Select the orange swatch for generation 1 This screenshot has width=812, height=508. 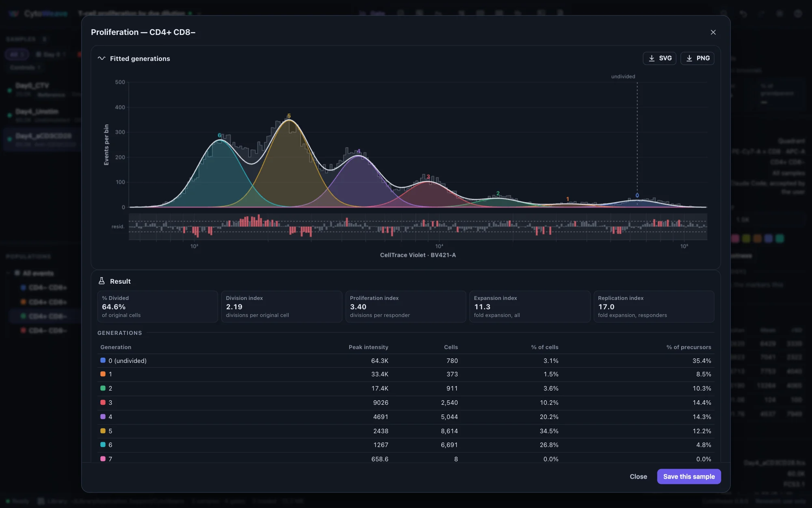pos(103,374)
